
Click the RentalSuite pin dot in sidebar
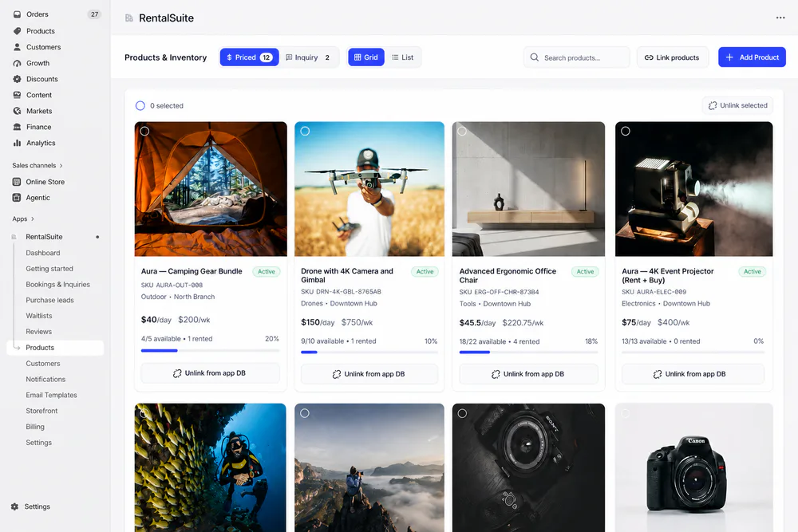[97, 237]
